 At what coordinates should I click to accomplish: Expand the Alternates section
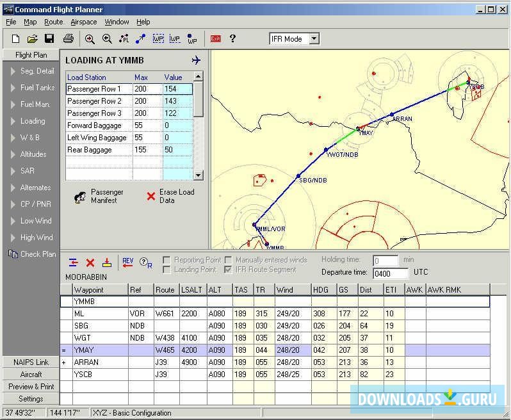tap(13, 188)
